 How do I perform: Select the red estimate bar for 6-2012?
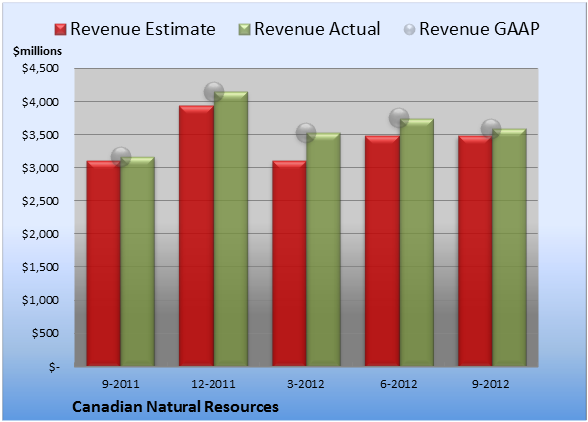[382, 251]
